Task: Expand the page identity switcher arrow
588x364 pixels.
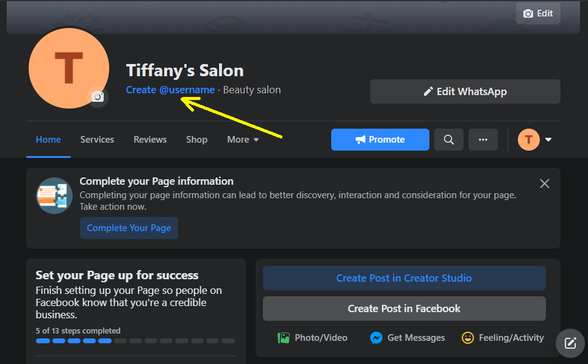Action: 548,140
